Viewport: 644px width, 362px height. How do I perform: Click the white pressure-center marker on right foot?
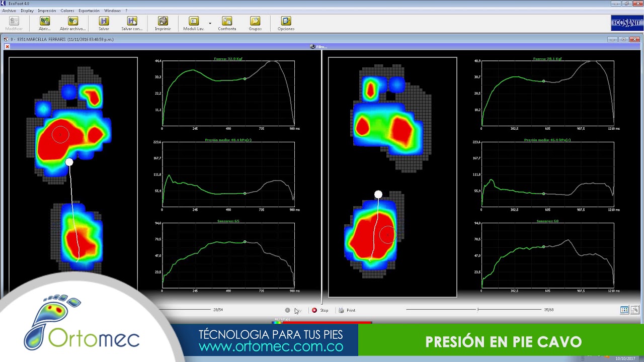(378, 195)
